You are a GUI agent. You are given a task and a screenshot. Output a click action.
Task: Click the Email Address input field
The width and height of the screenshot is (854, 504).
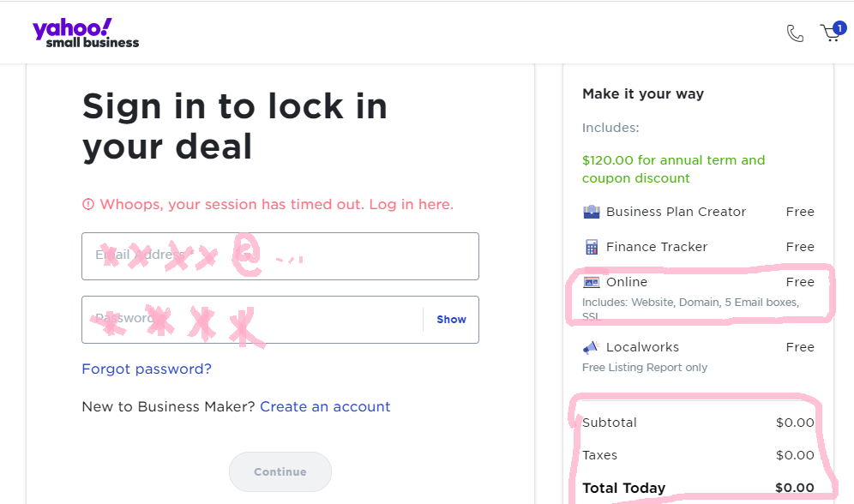click(x=280, y=255)
